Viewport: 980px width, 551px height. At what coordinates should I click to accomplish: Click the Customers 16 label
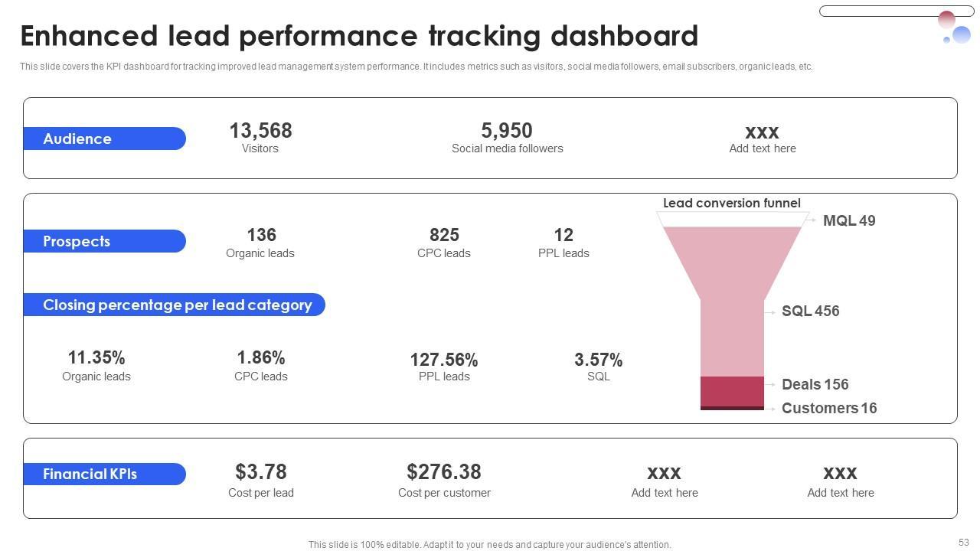click(828, 408)
